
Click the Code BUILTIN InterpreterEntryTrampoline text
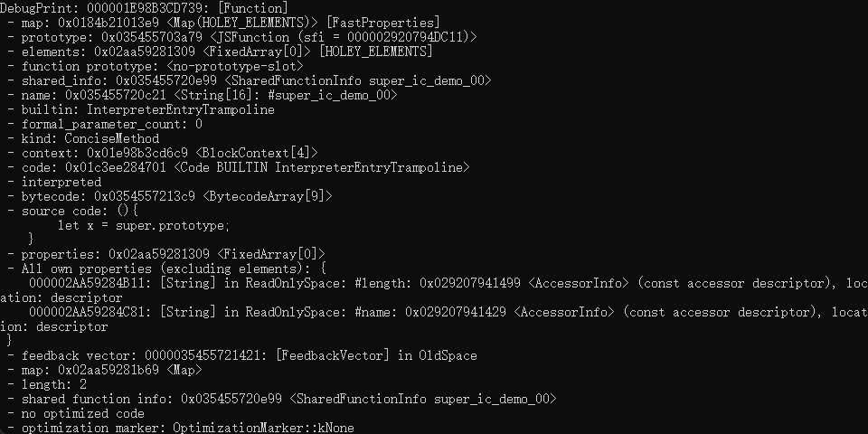coord(322,167)
